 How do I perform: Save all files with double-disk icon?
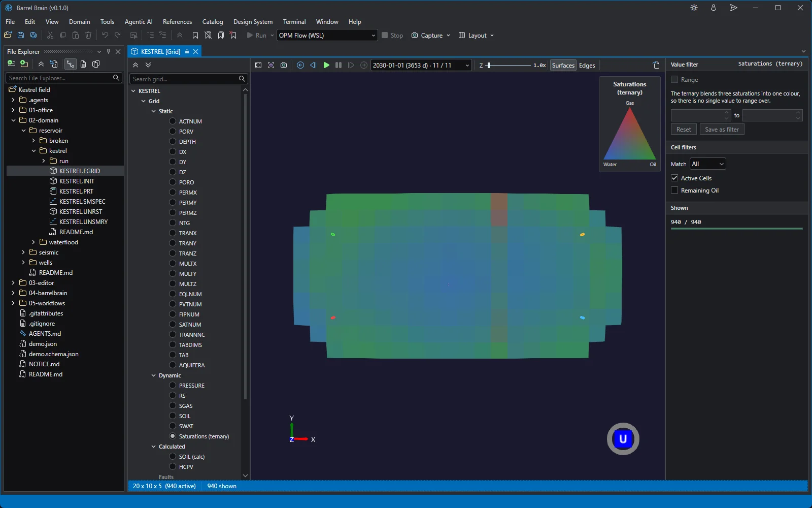click(x=33, y=35)
